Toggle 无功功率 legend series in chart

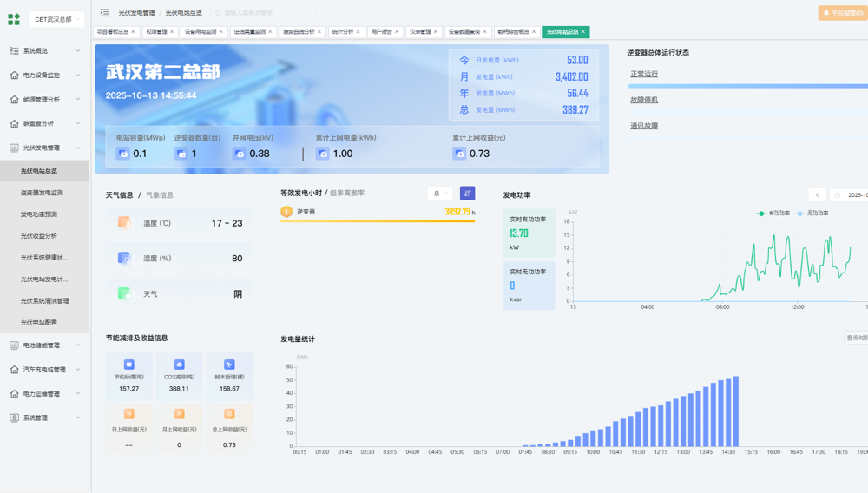click(x=812, y=213)
